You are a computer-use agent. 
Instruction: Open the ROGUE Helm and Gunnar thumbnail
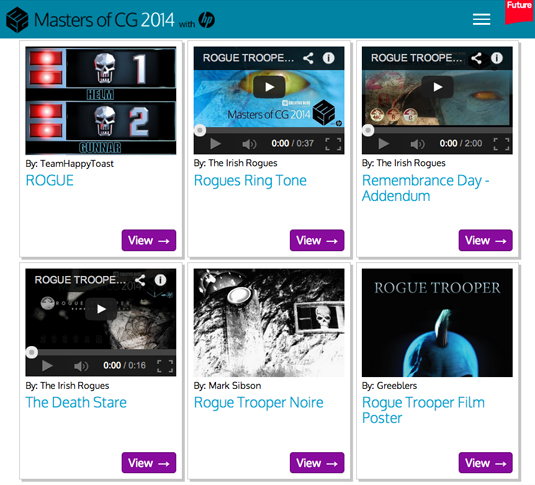tap(101, 101)
